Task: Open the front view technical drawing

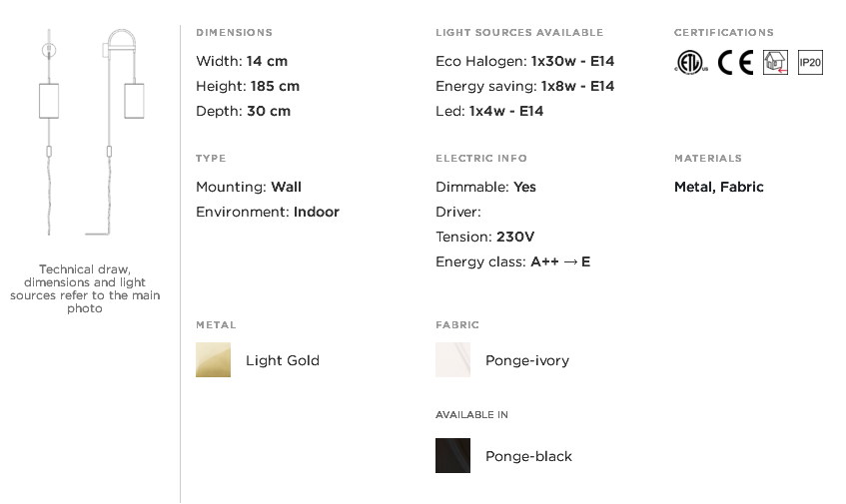Action: pos(49,132)
